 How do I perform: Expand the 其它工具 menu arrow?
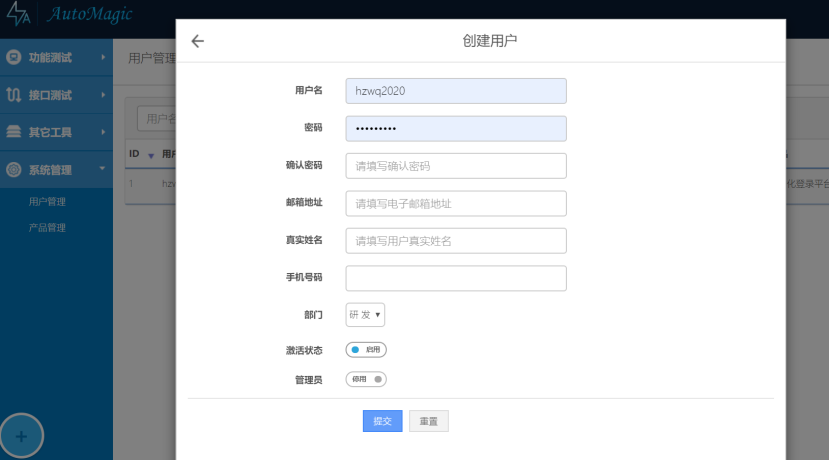coord(103,132)
